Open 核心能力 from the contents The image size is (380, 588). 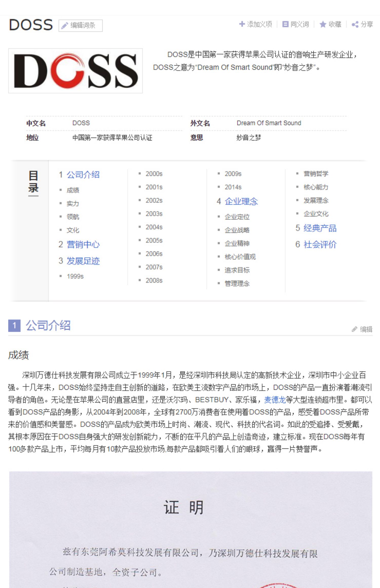point(316,187)
